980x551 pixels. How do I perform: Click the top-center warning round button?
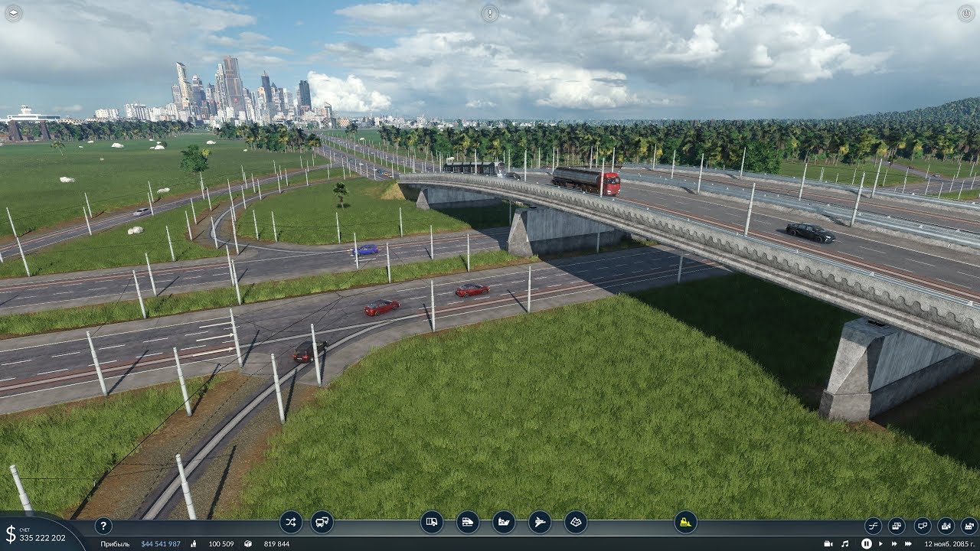coord(490,13)
